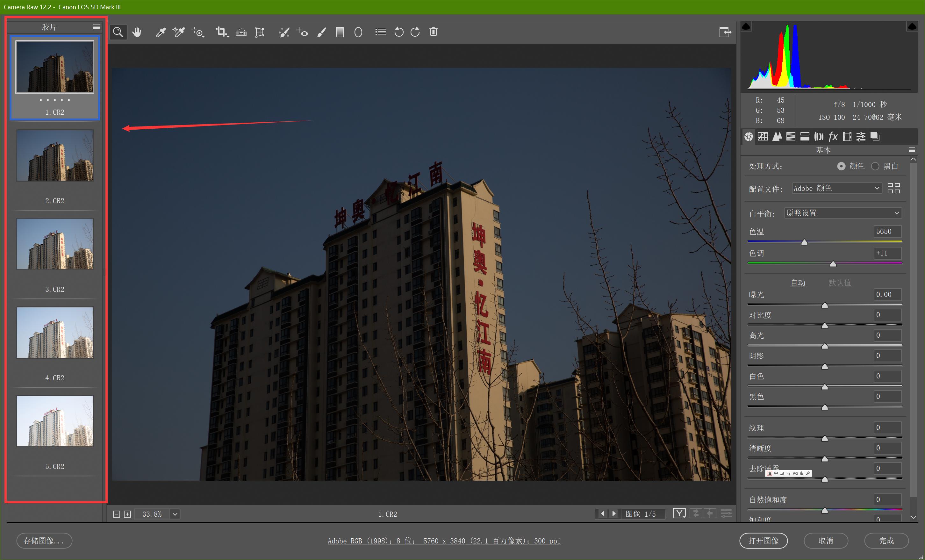This screenshot has width=925, height=560.
Task: Open the 白平衡 dropdown
Action: [x=843, y=213]
